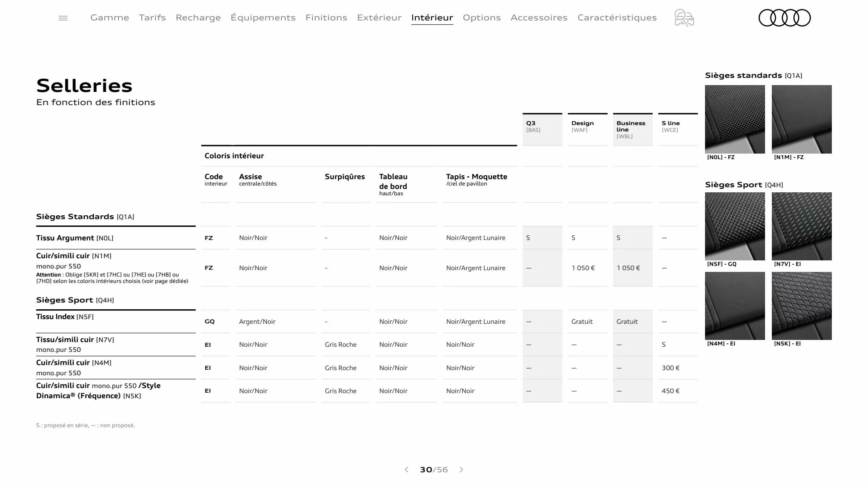Click the Tissu/simili cuir [N7V] label
Viewport: 868px width, 488px height.
click(x=75, y=340)
